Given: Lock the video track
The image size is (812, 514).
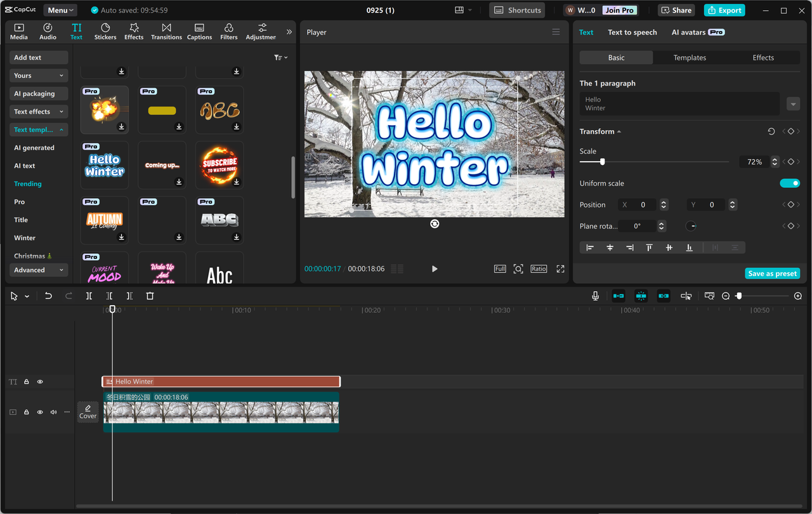Looking at the screenshot, I should click(x=26, y=412).
